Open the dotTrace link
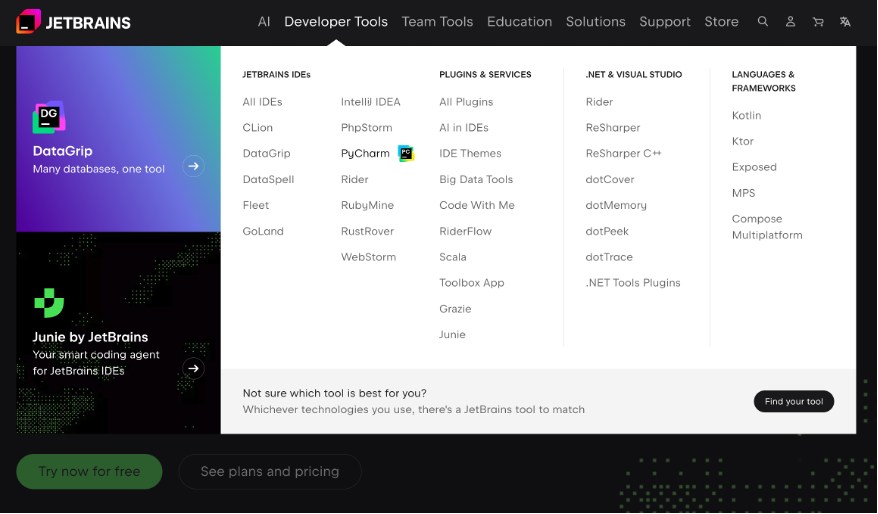Viewport: 878px width, 514px height. (609, 257)
